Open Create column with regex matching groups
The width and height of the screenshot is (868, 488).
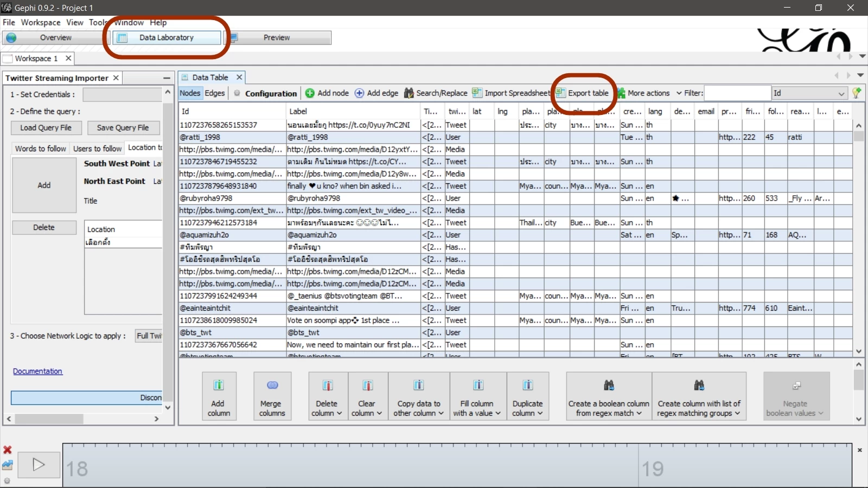click(699, 396)
